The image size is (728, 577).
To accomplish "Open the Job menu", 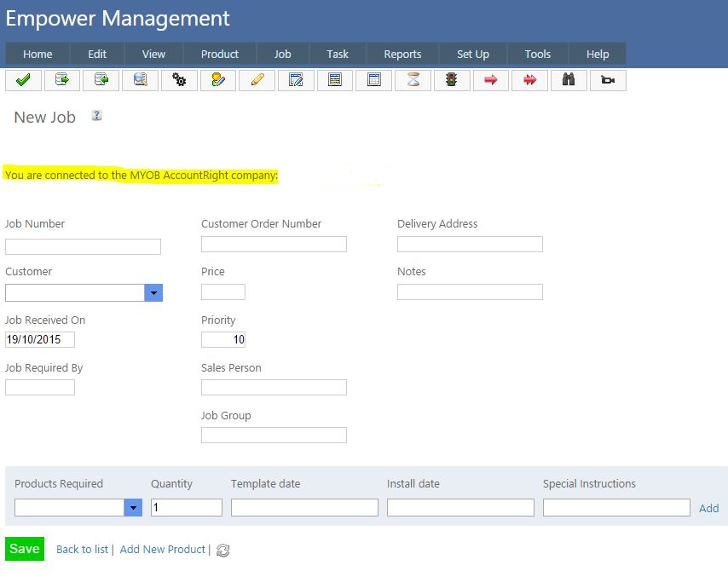I will (282, 54).
